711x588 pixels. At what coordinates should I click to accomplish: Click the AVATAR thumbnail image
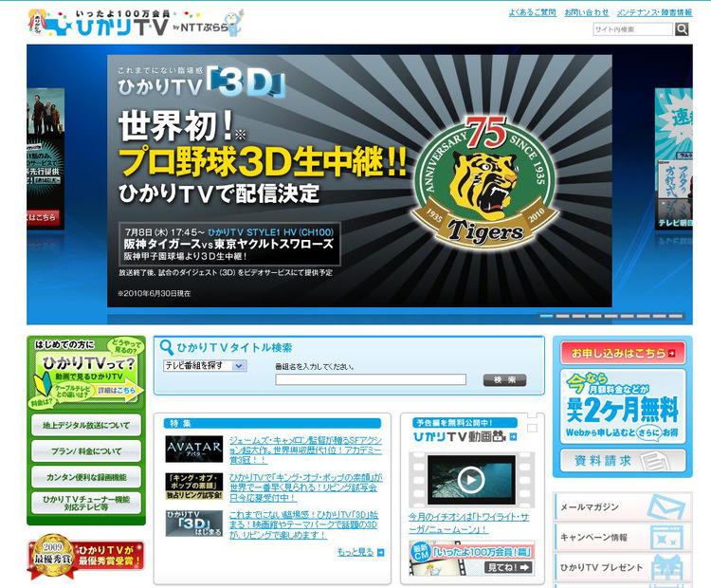194,450
